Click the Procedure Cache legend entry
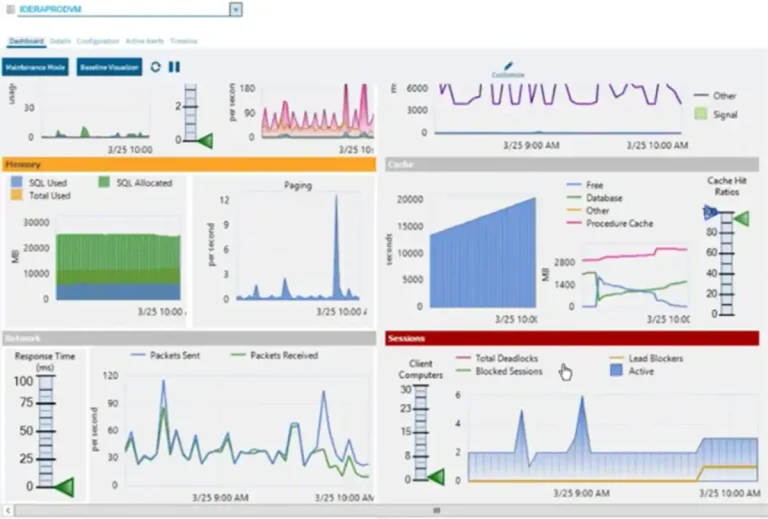Image resolution: width=768 pixels, height=519 pixels. [x=610, y=223]
